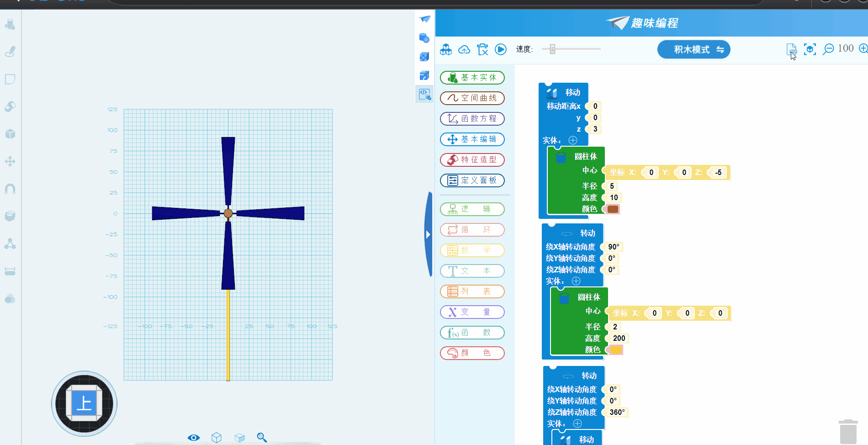This screenshot has width=868, height=445.
Task: Edit the Z coordinate -5 field
Action: click(x=718, y=173)
